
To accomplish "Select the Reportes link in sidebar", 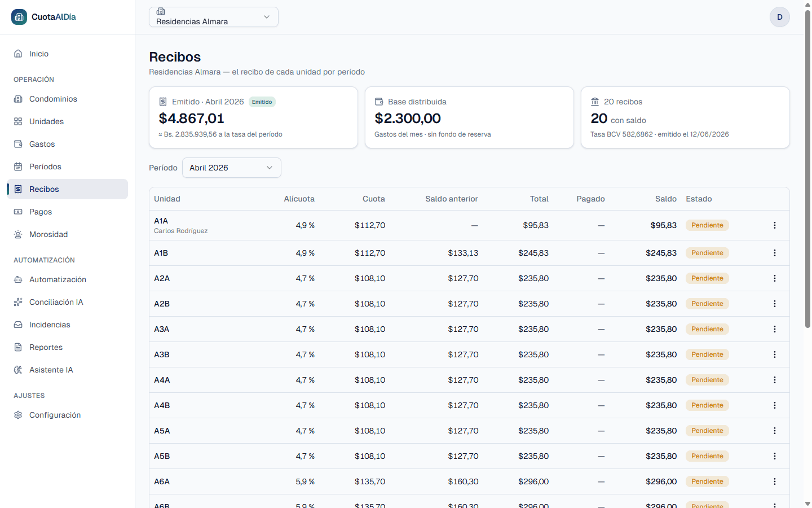I will coord(67,347).
